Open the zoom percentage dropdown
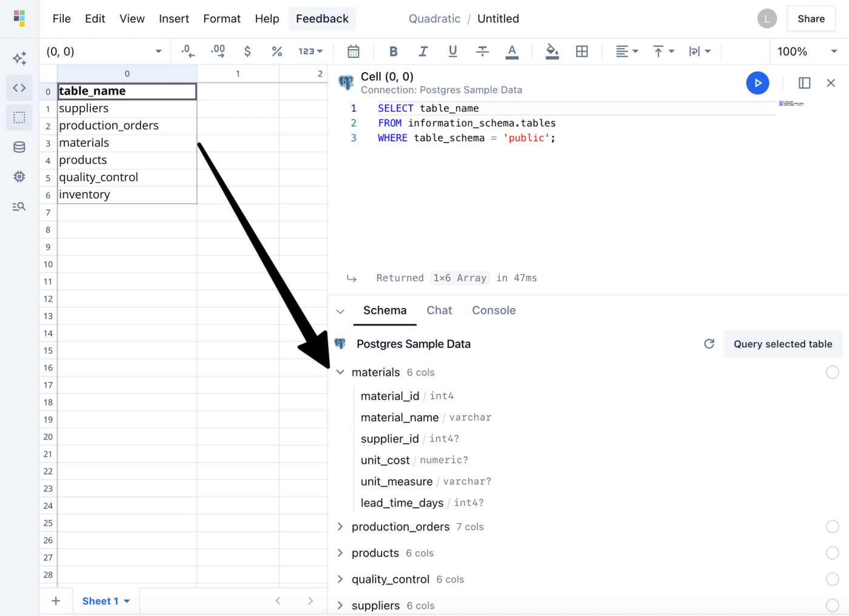This screenshot has width=849, height=616. coord(807,51)
